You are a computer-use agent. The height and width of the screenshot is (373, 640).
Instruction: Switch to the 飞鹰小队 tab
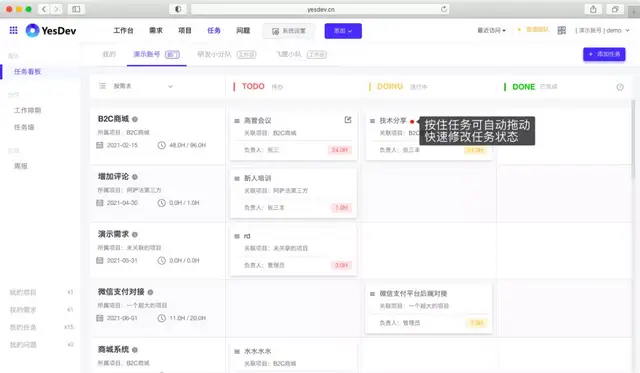[x=301, y=54]
